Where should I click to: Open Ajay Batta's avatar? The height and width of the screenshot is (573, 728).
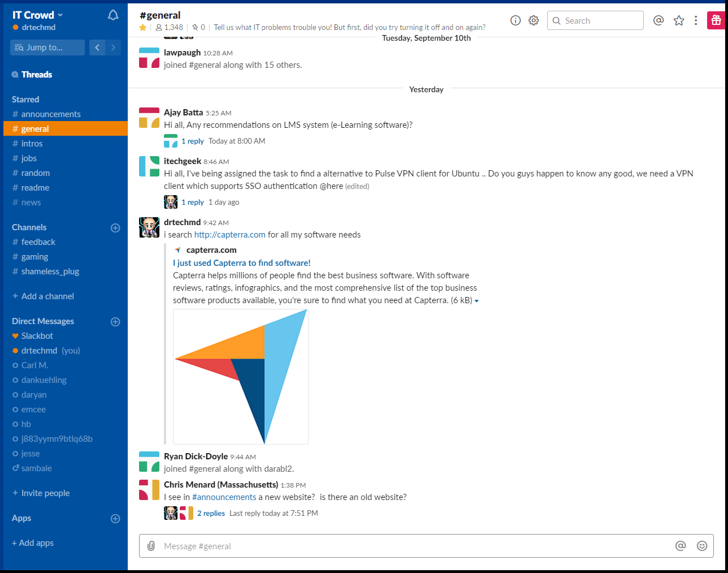pos(149,118)
